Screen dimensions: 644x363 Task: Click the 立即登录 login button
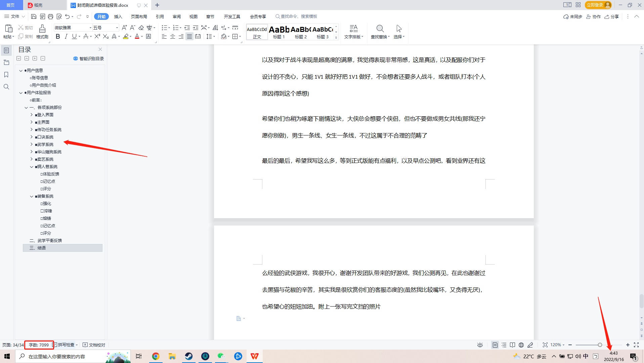pos(598,5)
